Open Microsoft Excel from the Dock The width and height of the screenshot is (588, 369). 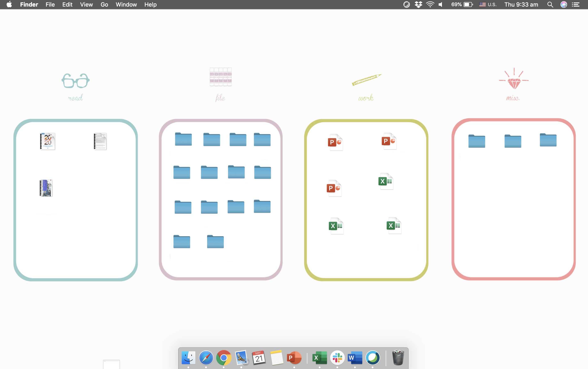click(319, 358)
